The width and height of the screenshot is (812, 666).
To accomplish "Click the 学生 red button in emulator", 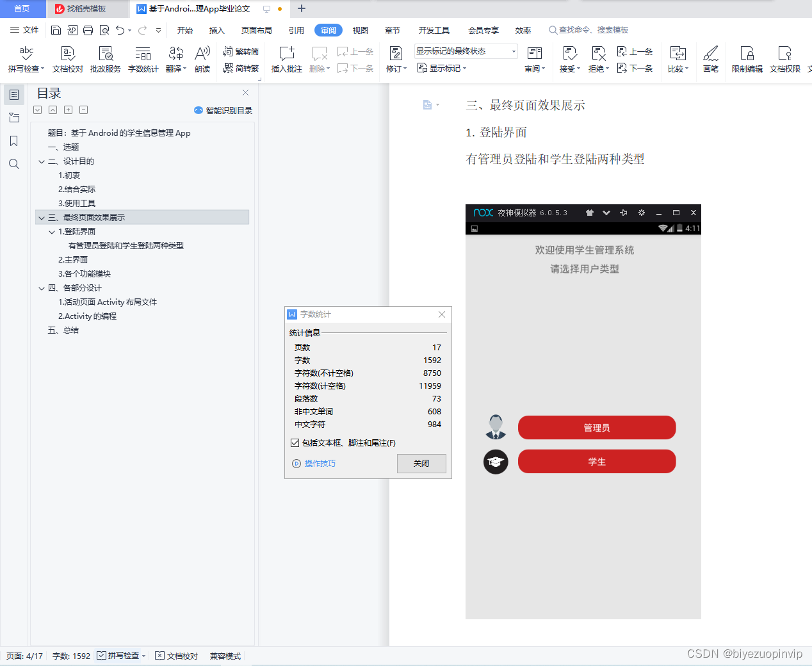I will coord(597,462).
